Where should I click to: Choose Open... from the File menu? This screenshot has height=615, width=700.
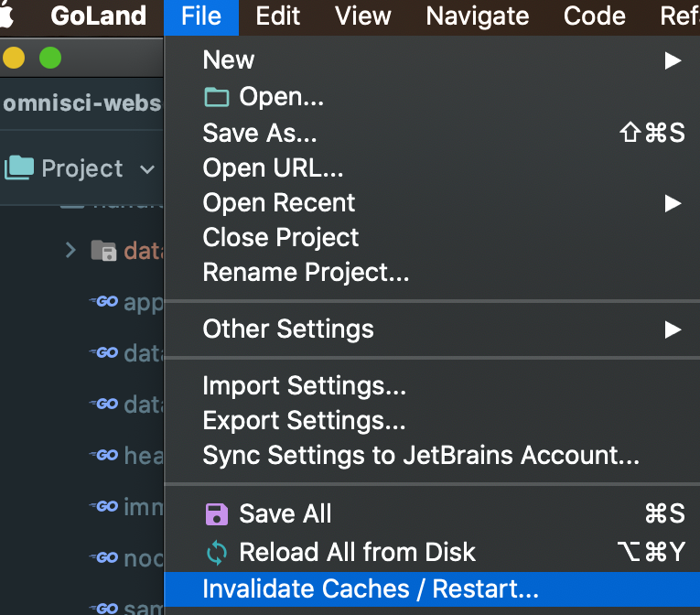tap(432, 96)
